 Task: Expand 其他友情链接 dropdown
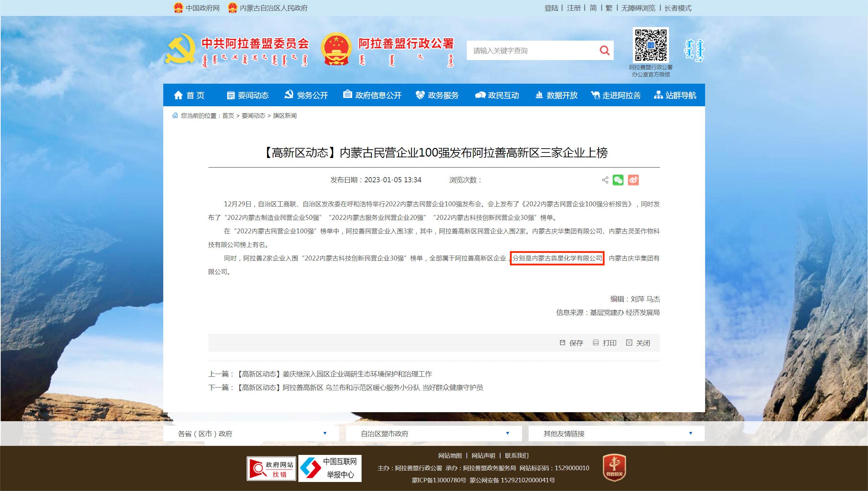(617, 433)
